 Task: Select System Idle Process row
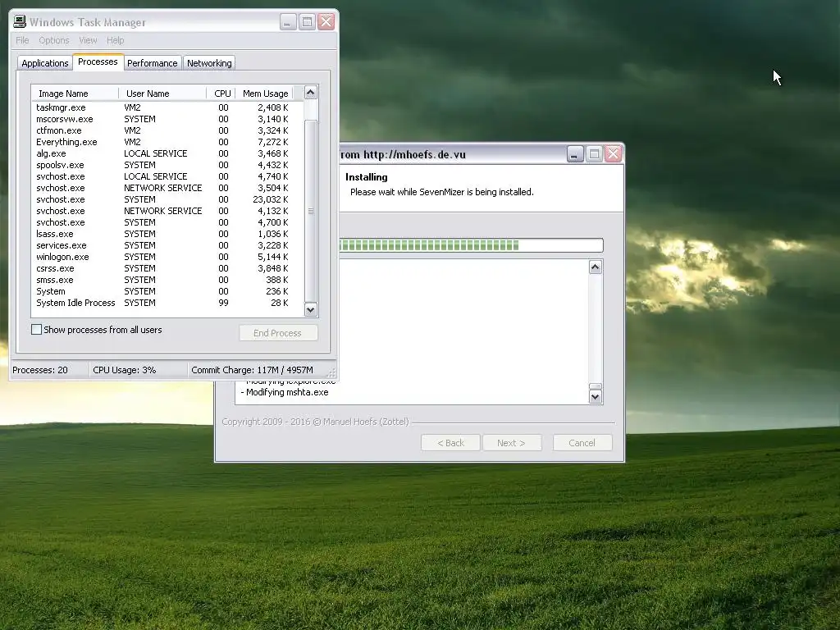tap(167, 304)
